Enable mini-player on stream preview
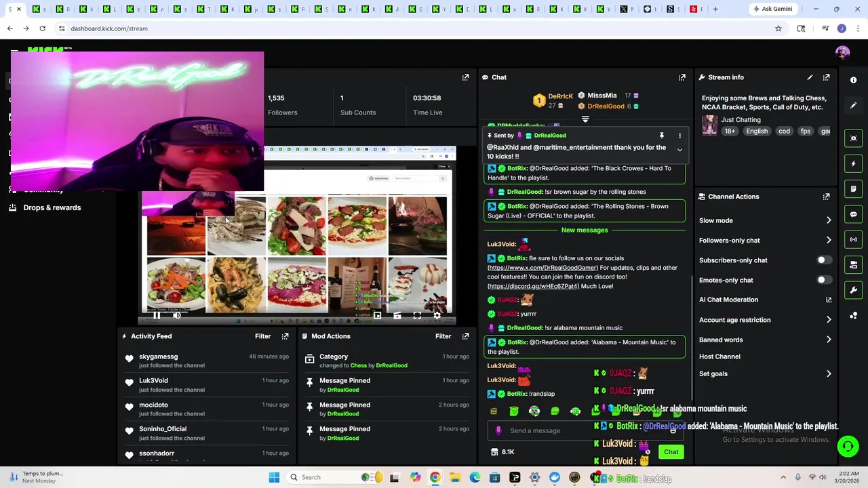868x488 pixels. click(377, 315)
